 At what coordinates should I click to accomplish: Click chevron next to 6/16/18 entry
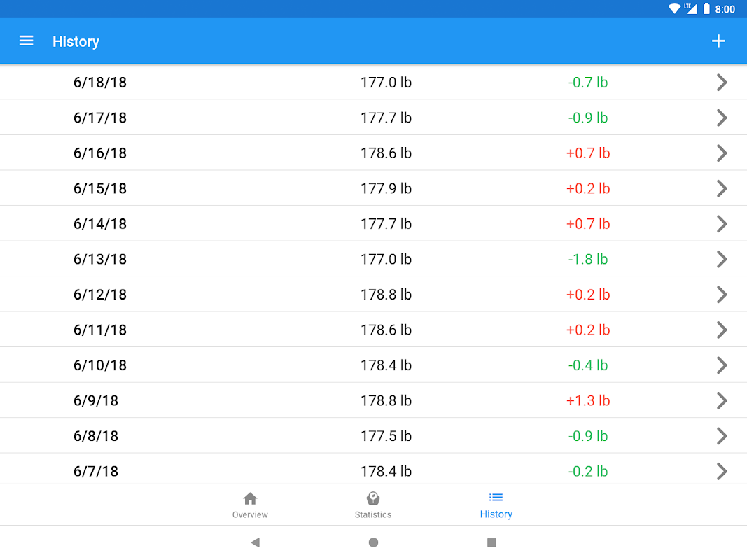(722, 153)
